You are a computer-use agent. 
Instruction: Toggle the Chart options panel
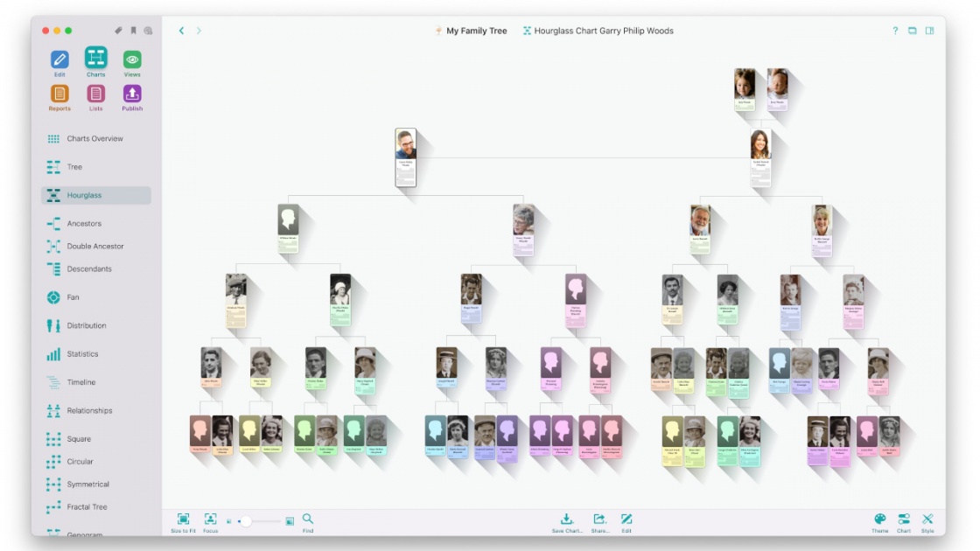click(904, 520)
